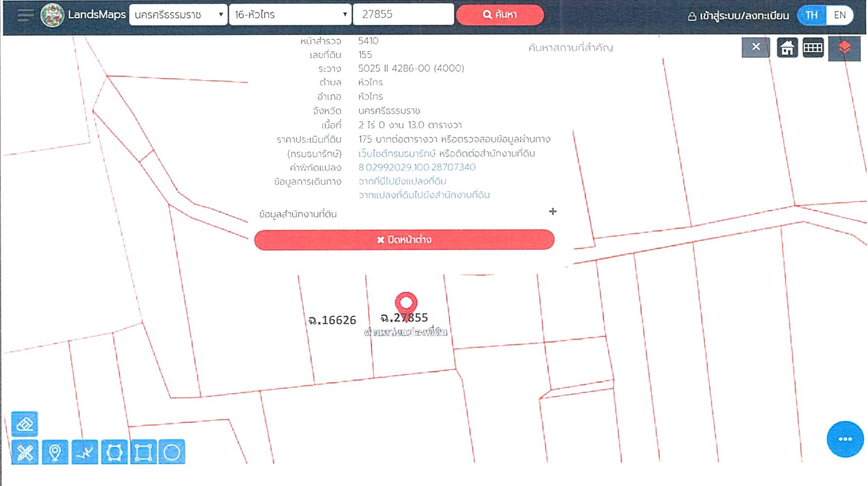Open the blue three-dots chat button

point(845,439)
